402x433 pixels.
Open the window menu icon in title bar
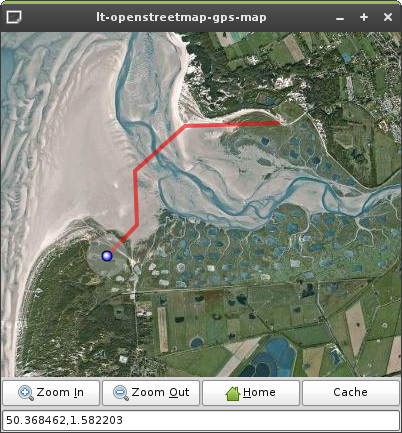pyautogui.click(x=14, y=17)
